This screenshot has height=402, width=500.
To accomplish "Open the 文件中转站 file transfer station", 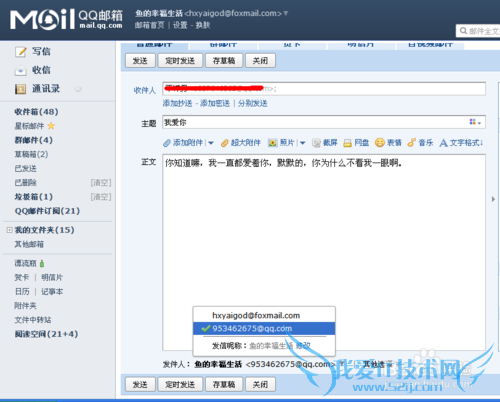I will click(33, 320).
